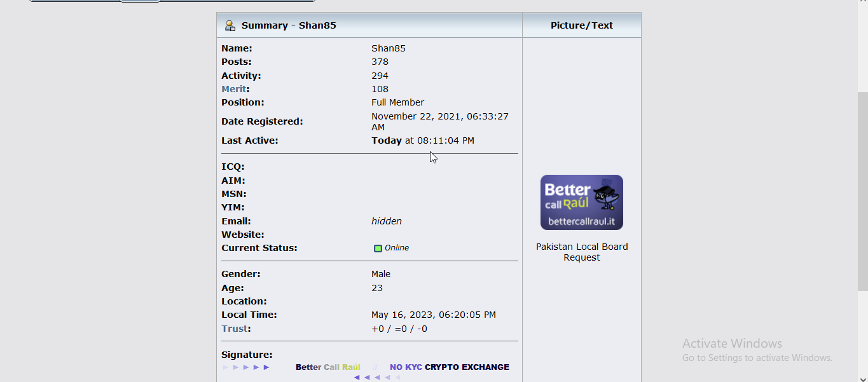Click the gender value Male

[x=381, y=274]
